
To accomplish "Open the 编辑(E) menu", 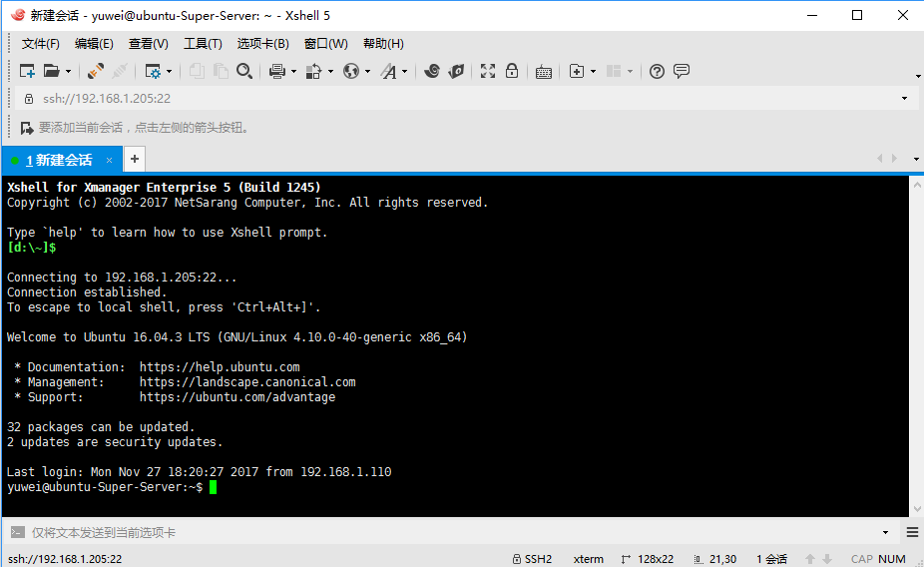I will [x=94, y=44].
